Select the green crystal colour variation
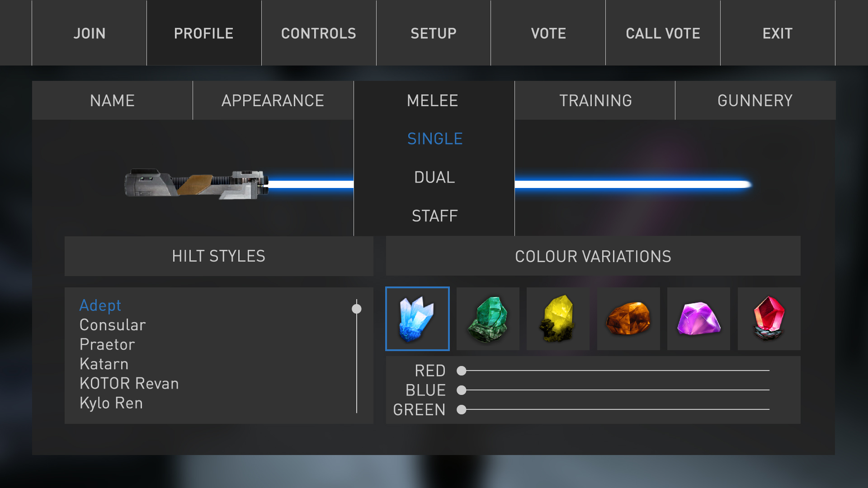The width and height of the screenshot is (868, 488). click(x=488, y=319)
